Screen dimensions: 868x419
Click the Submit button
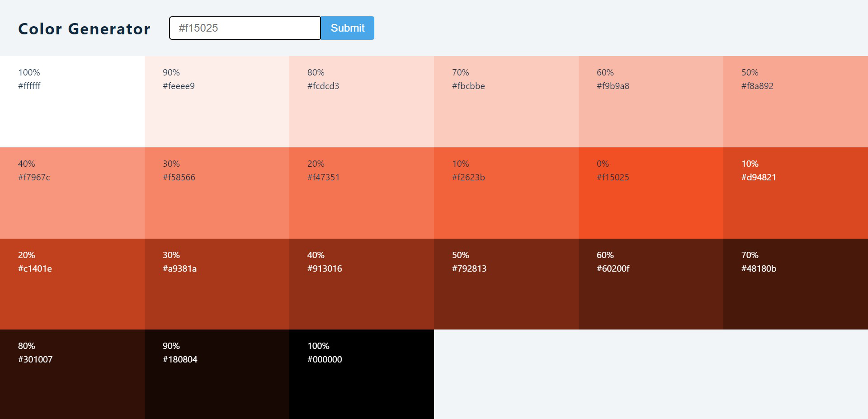pyautogui.click(x=347, y=28)
